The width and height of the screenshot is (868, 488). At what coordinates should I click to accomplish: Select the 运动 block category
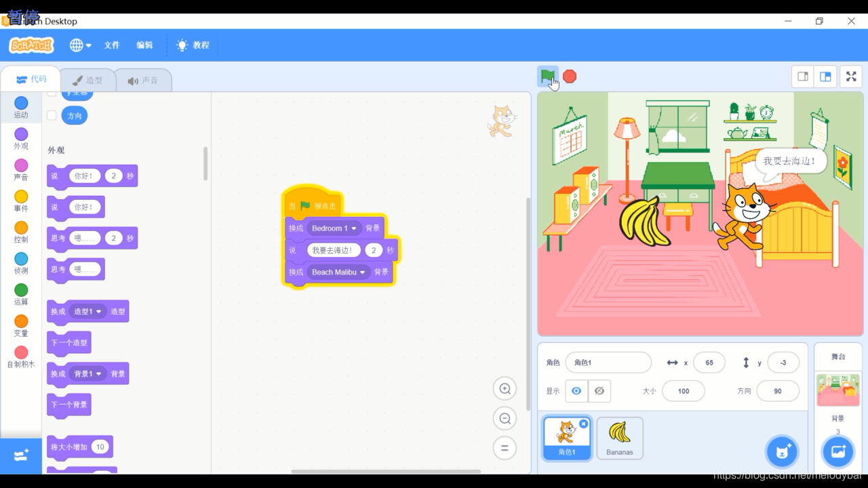(x=21, y=107)
